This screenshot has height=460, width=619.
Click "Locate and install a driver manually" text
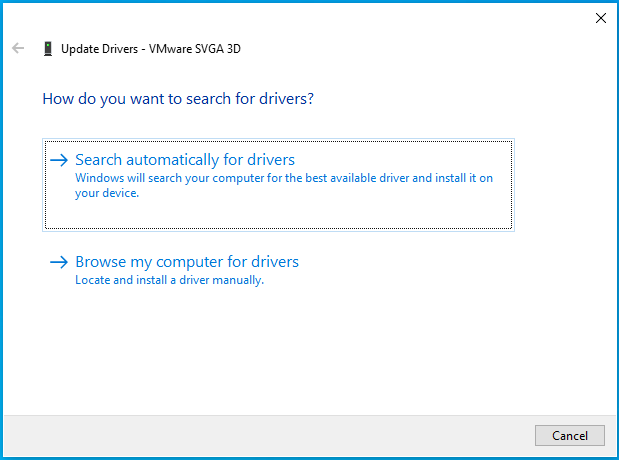pyautogui.click(x=169, y=280)
